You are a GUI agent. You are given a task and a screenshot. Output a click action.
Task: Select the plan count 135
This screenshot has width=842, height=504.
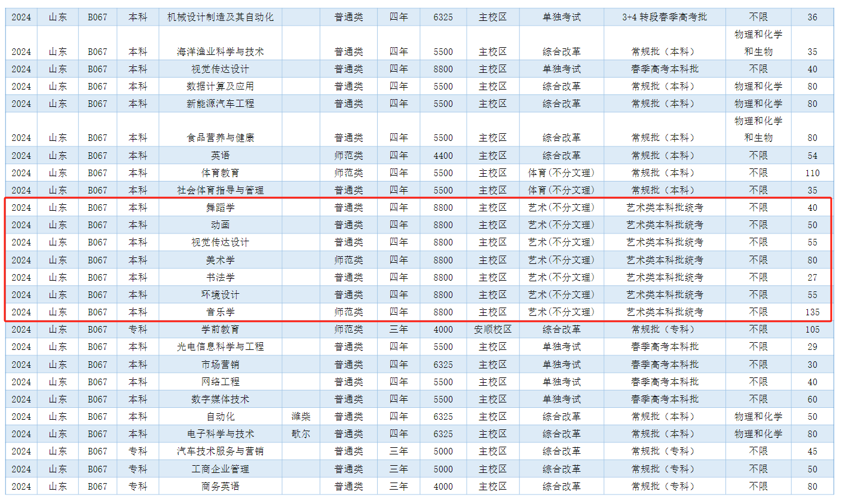[812, 312]
